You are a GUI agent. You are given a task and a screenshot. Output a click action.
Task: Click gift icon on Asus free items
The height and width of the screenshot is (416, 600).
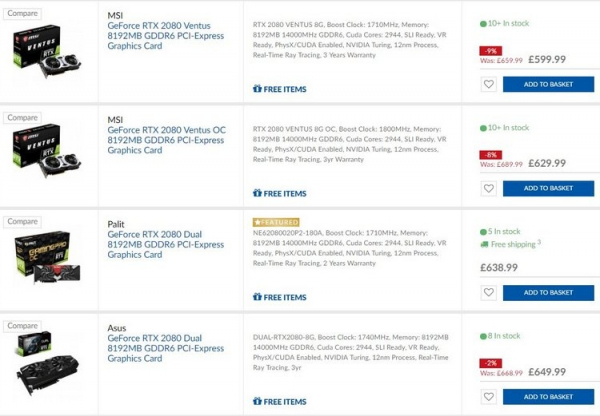[x=258, y=402]
